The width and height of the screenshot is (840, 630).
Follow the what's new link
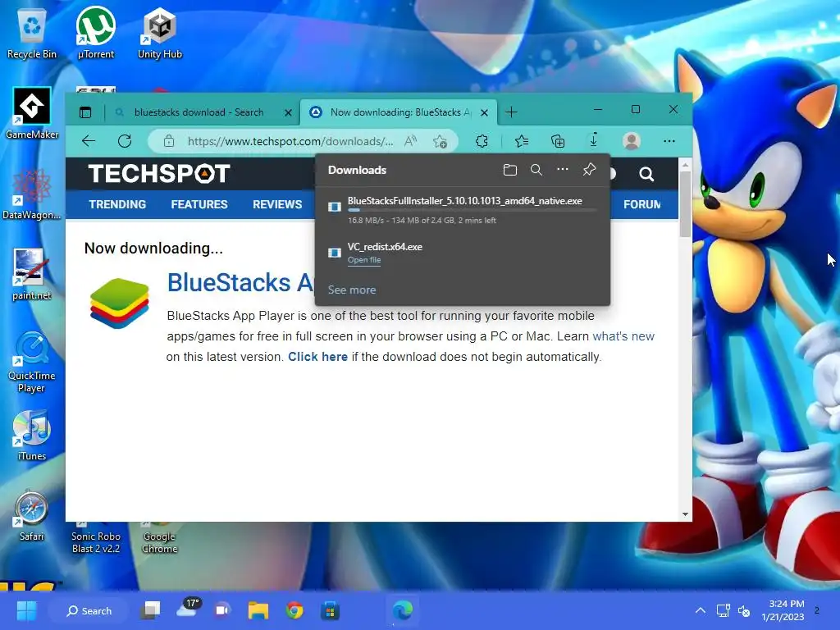click(623, 336)
